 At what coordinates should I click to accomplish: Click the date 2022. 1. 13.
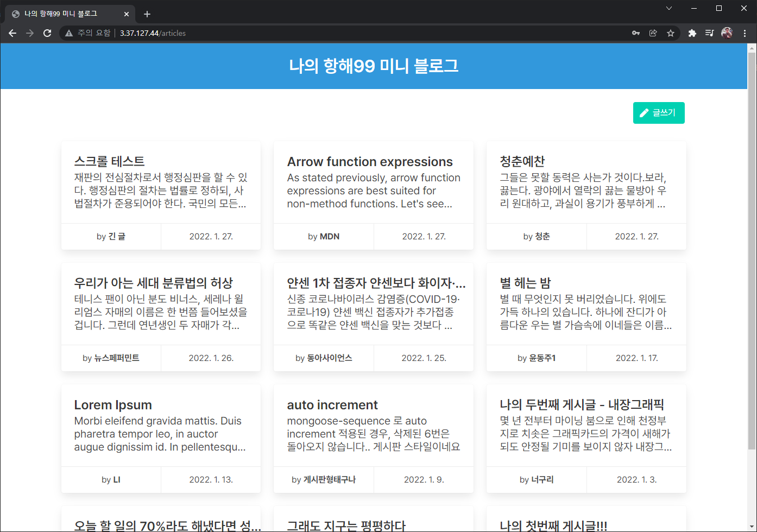coord(211,480)
